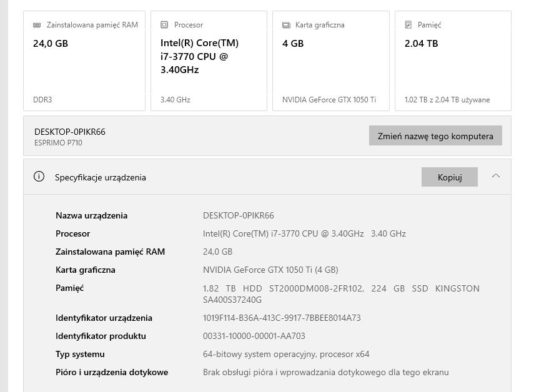
Task: Open the Zainstalowana pamięć RAM card heading
Action: click(x=92, y=25)
